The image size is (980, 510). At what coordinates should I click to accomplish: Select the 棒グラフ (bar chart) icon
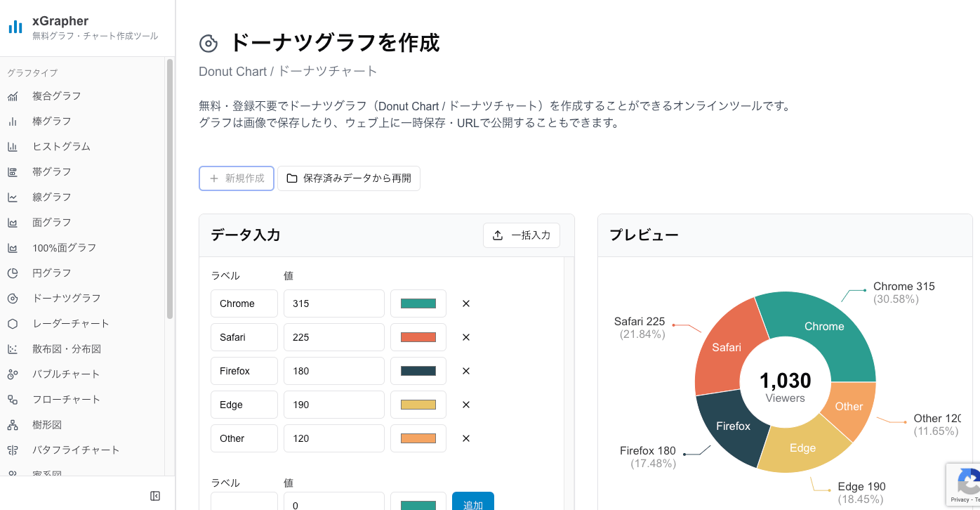pyautogui.click(x=13, y=121)
